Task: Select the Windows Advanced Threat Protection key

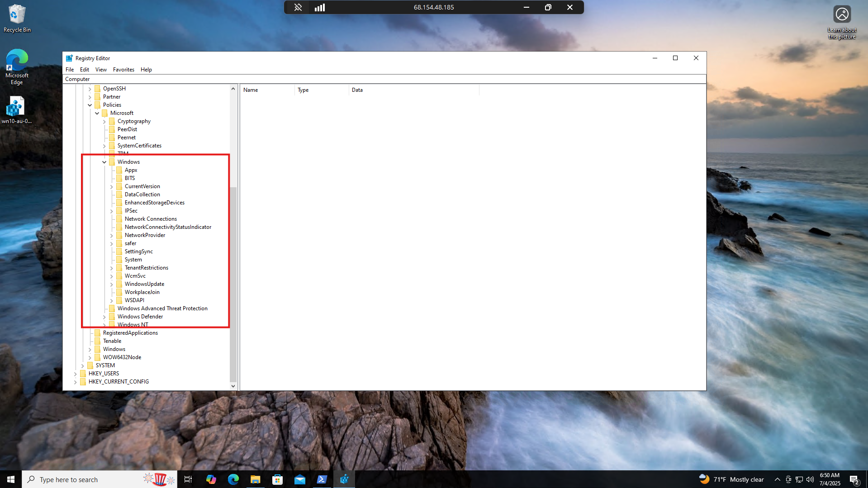Action: [162, 308]
